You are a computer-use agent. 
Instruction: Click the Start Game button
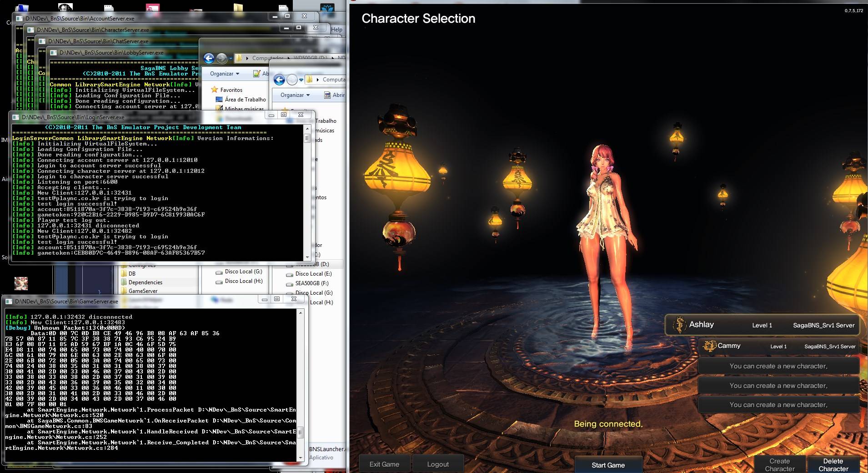click(x=608, y=465)
